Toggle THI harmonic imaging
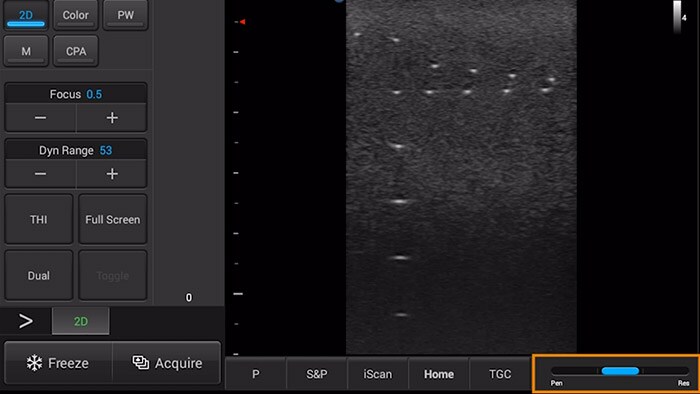700x394 pixels. point(39,219)
